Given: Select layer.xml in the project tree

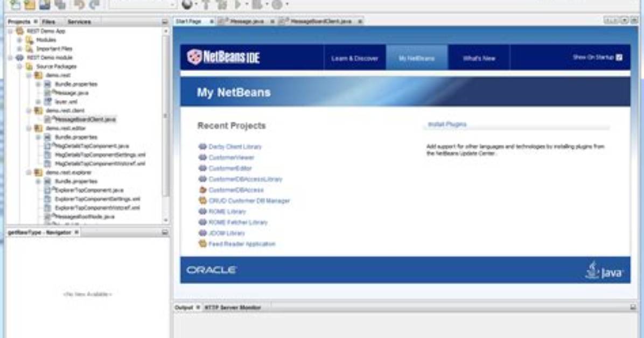Looking at the screenshot, I should coord(66,102).
